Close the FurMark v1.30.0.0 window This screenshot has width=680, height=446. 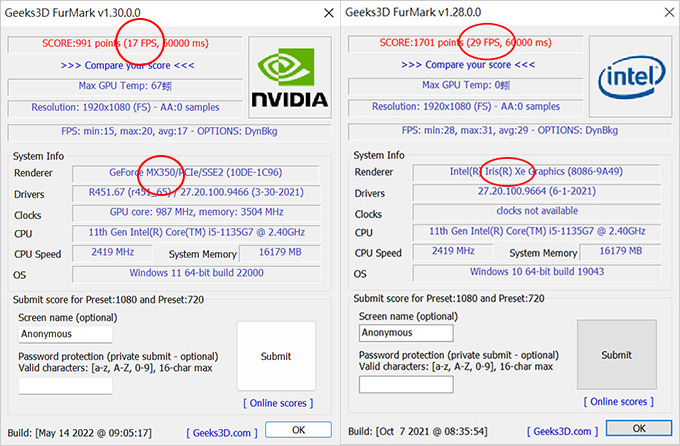(x=329, y=13)
